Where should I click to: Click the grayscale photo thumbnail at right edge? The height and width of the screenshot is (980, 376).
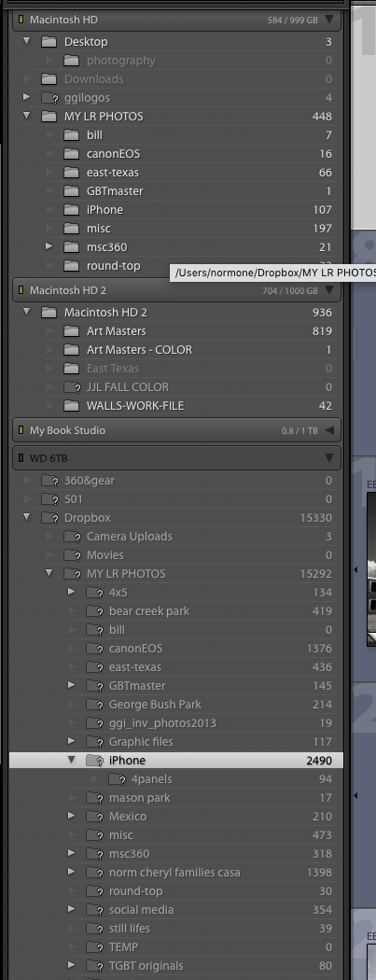[x=371, y=568]
